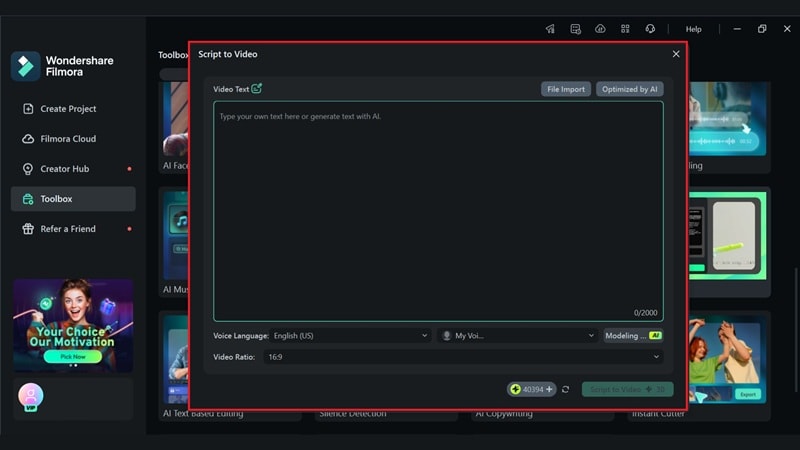
Task: Click the Script to Video dialog title
Action: click(x=228, y=54)
